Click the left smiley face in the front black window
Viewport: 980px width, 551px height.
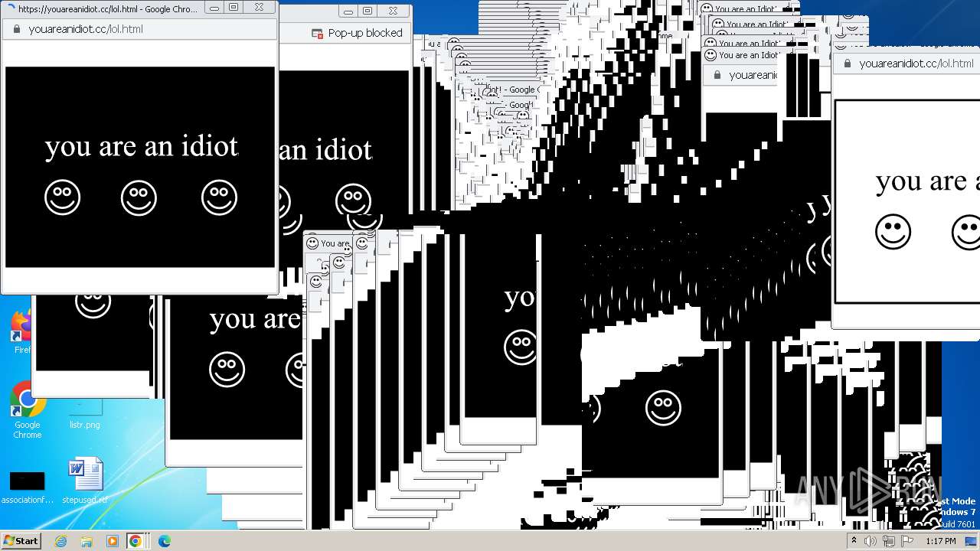point(62,198)
